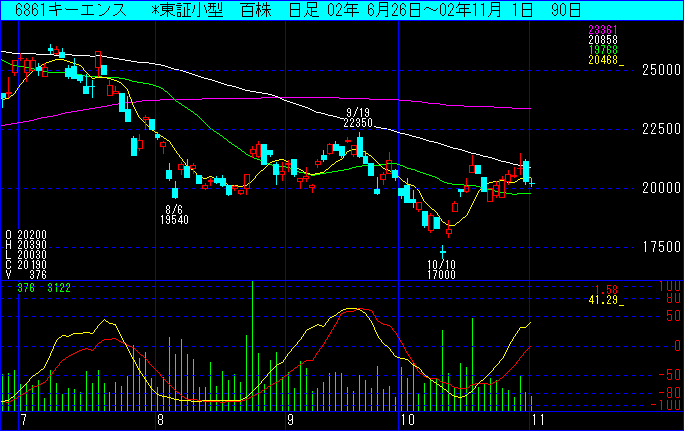
Task: Click the oscillator scale label -100
Action: pyautogui.click(x=666, y=405)
